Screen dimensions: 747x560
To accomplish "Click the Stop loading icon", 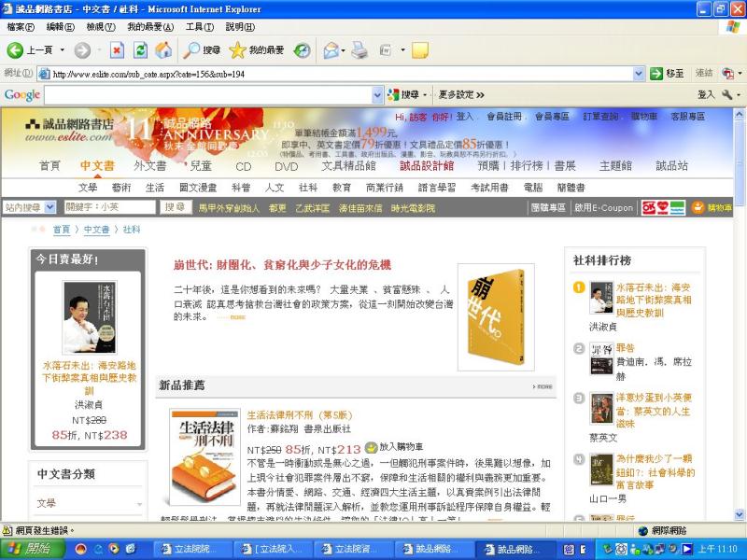I will coord(117,50).
